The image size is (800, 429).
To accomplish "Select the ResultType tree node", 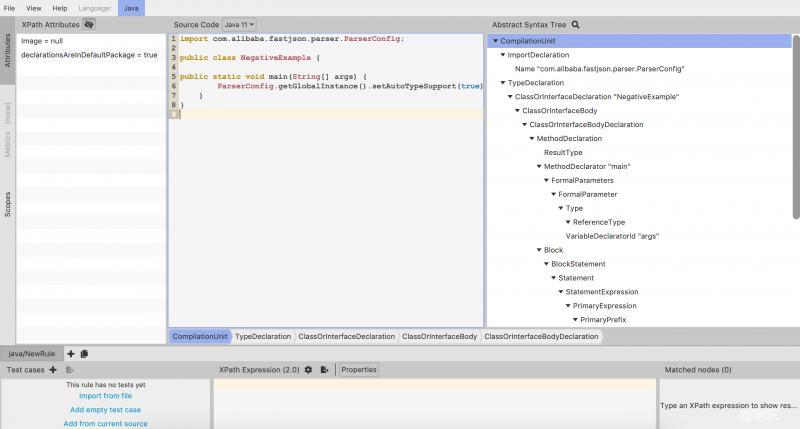I will click(x=563, y=153).
